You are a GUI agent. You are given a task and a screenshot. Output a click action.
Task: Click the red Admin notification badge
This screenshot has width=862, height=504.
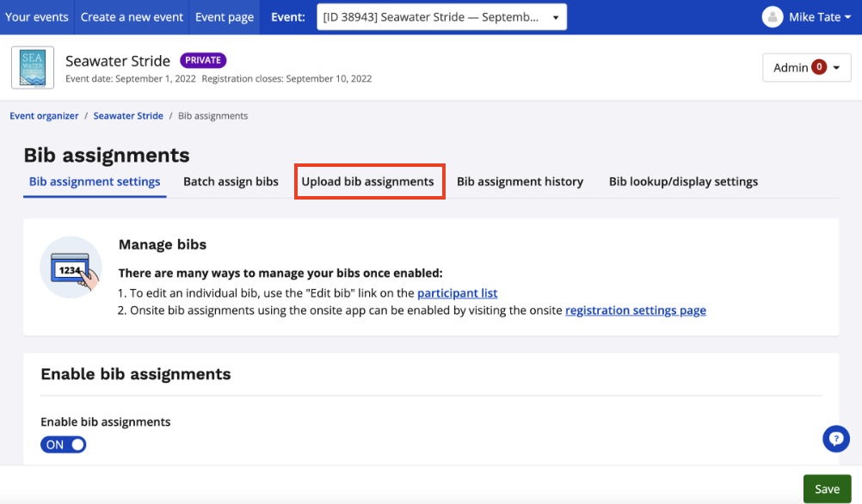(819, 68)
